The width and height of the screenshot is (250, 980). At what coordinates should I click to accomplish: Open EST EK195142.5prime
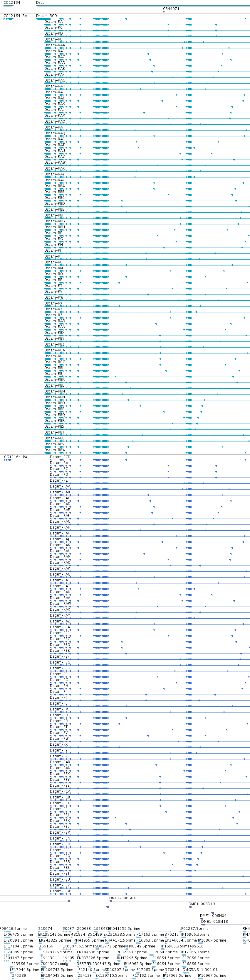point(54,934)
